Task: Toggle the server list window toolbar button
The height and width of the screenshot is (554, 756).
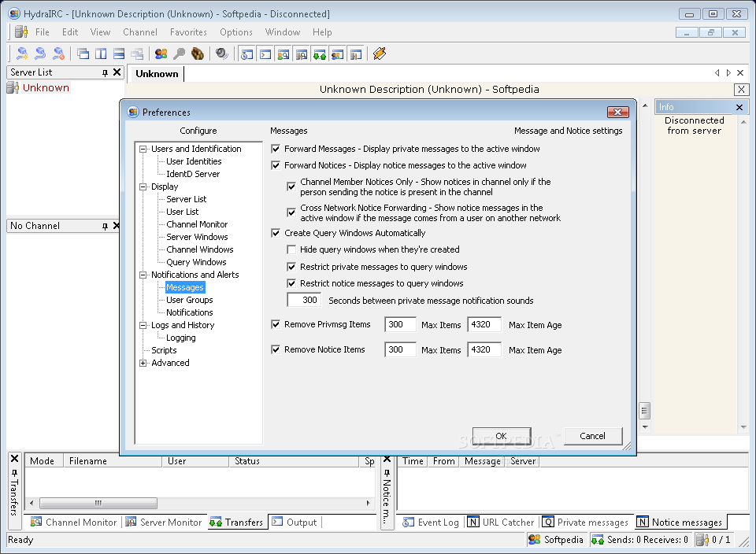Action: click(355, 54)
